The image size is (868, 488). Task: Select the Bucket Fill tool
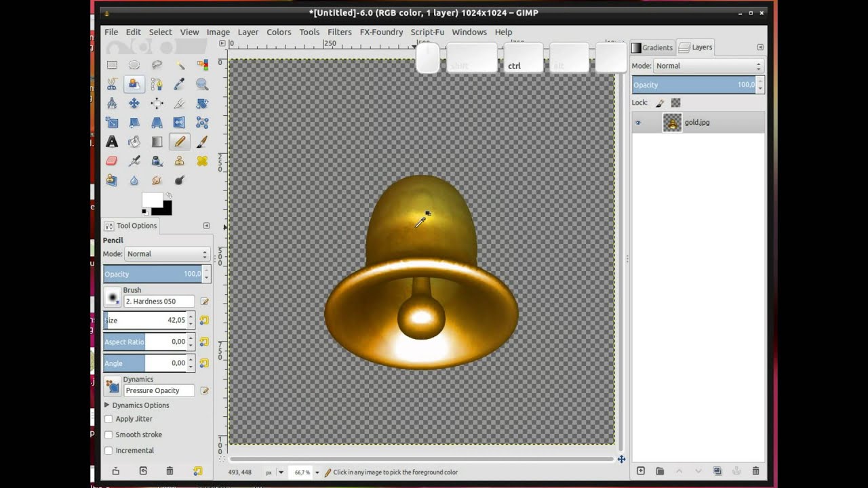click(x=134, y=142)
